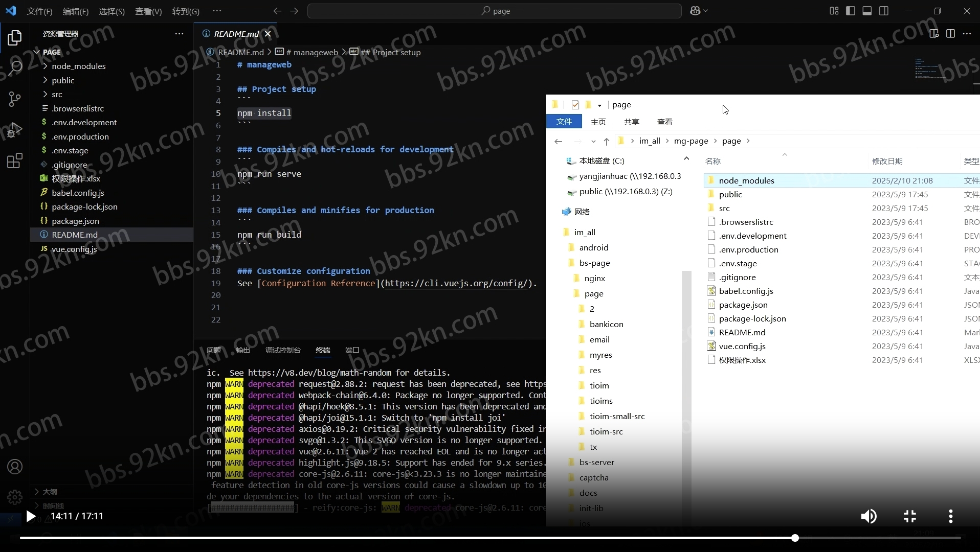Image resolution: width=980 pixels, height=552 pixels.
Task: Open the Extensions view
Action: [x=15, y=160]
